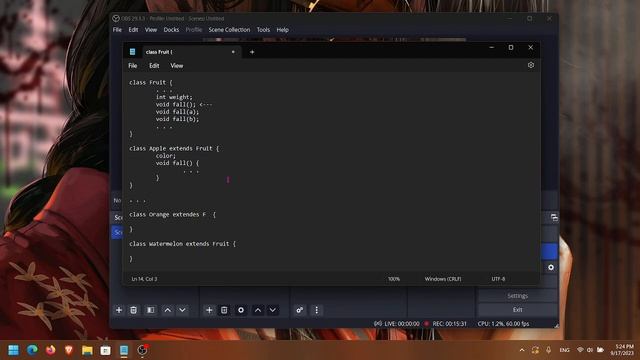
Task: Click the OBS Exit button
Action: click(518, 310)
